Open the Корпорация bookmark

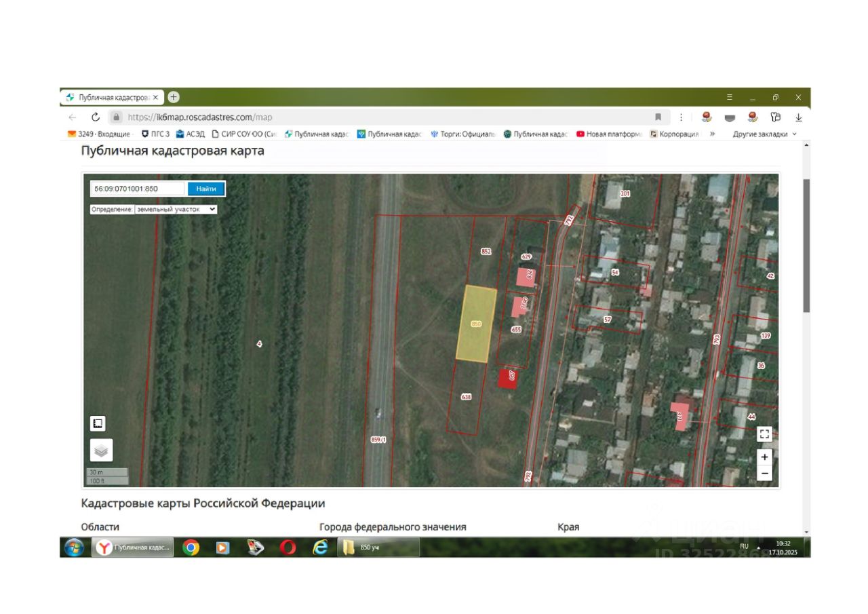[674, 134]
